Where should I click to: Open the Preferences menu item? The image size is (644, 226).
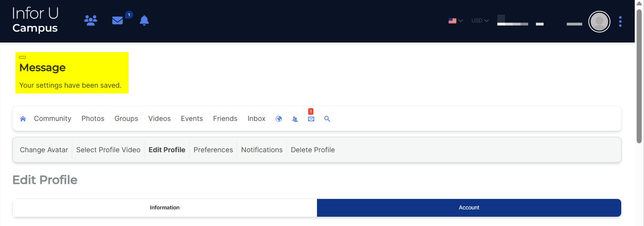pos(213,150)
